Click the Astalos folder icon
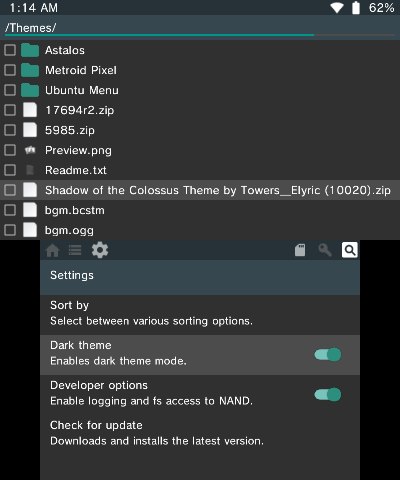The width and height of the screenshot is (400, 480). (30, 50)
